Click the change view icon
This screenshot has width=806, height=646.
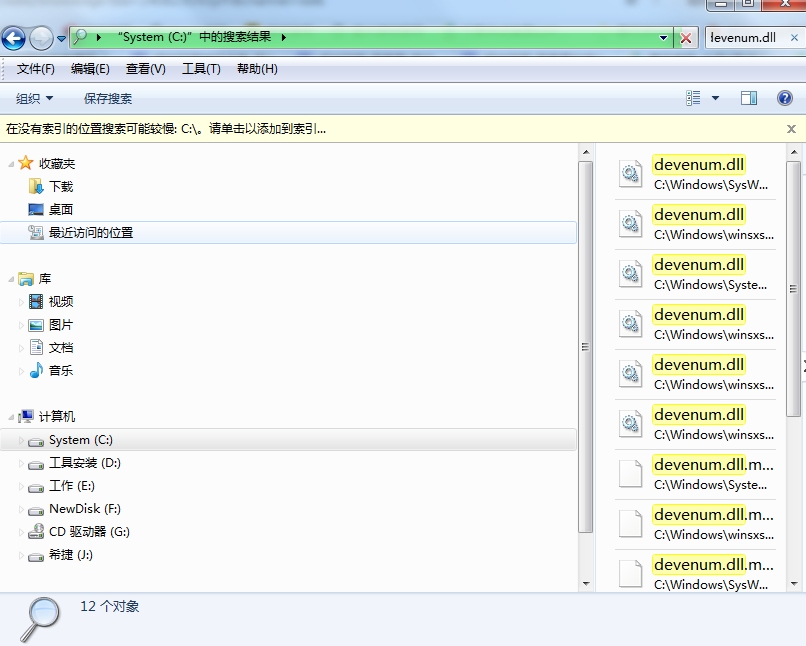(x=693, y=98)
